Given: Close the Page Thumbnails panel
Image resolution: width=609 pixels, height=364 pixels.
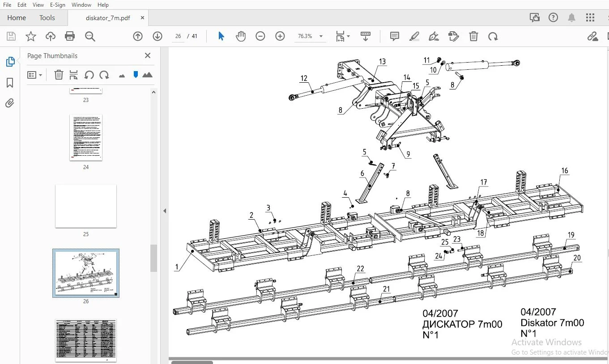Looking at the screenshot, I should (x=148, y=55).
